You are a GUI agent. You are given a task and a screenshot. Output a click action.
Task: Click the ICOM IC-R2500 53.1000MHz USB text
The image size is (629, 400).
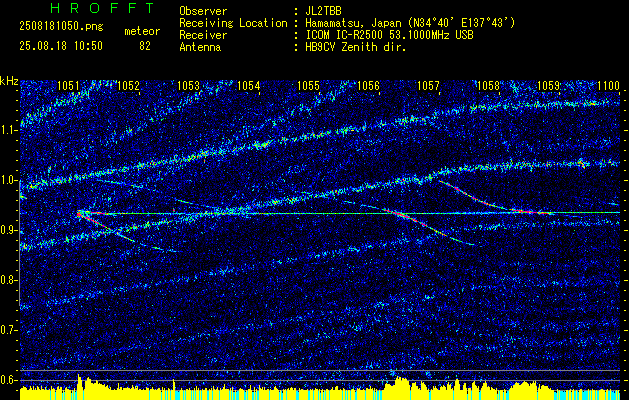pos(389,35)
